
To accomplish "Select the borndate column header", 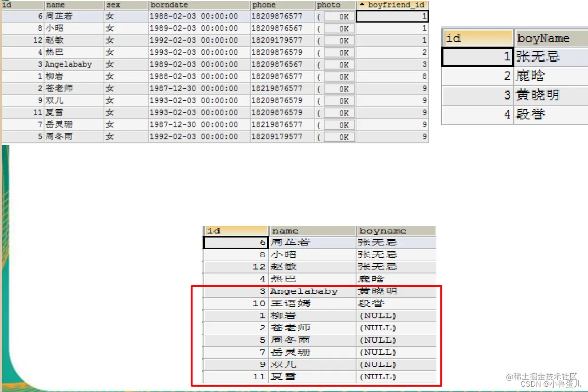I will 199,5.
